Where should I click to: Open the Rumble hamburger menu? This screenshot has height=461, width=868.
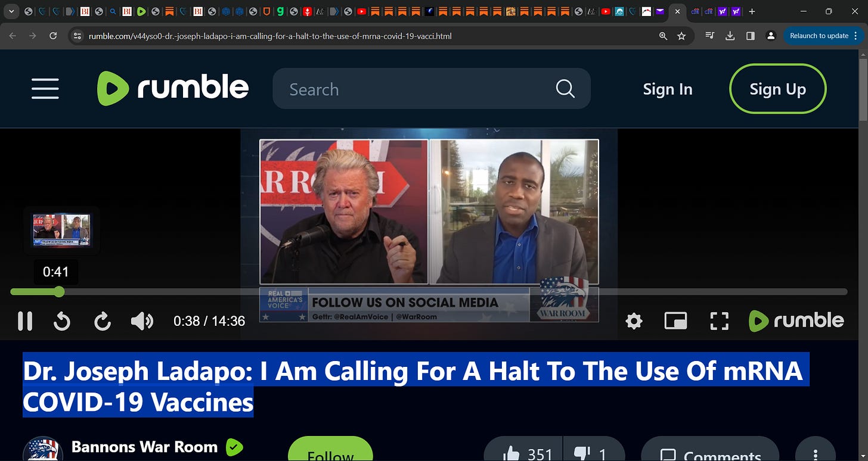(x=45, y=89)
